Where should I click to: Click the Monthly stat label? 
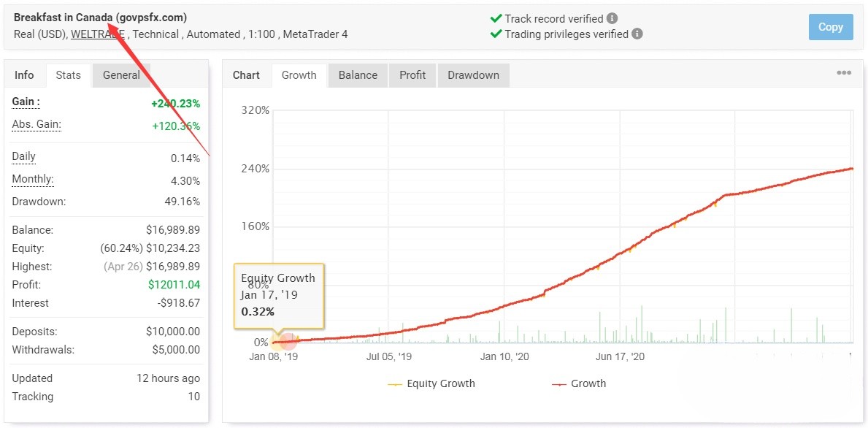(x=33, y=180)
